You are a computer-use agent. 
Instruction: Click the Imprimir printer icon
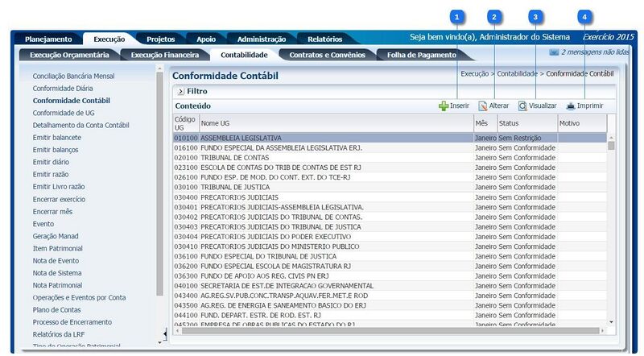coord(571,106)
